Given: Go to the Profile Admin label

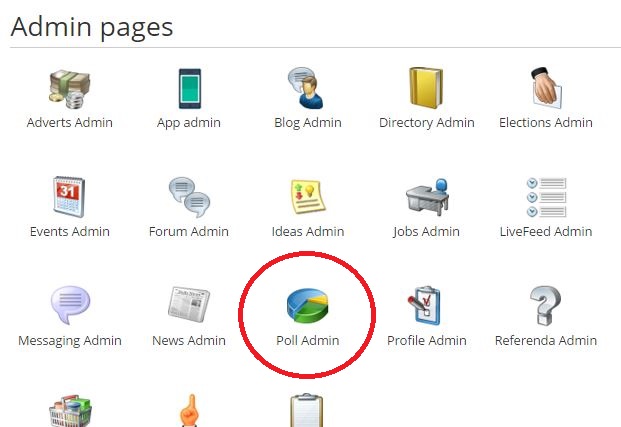Looking at the screenshot, I should point(427,340).
